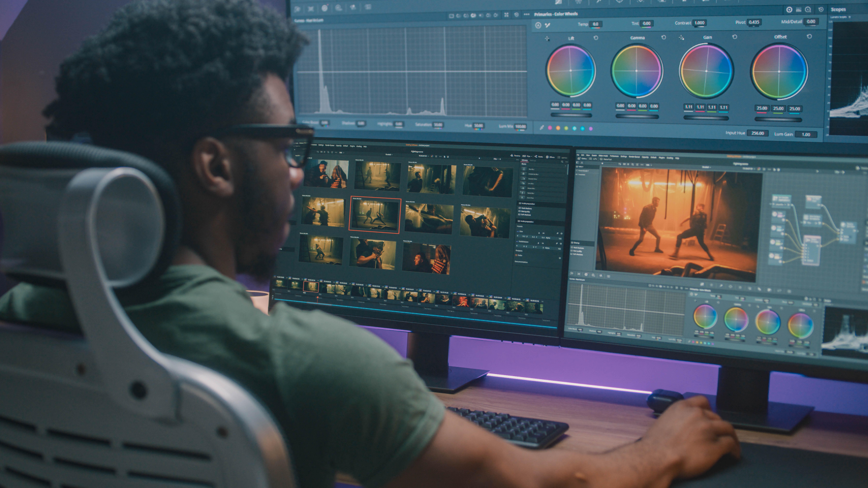Image resolution: width=868 pixels, height=488 pixels.
Task: Open the View menu on right monitor
Action: 588,155
